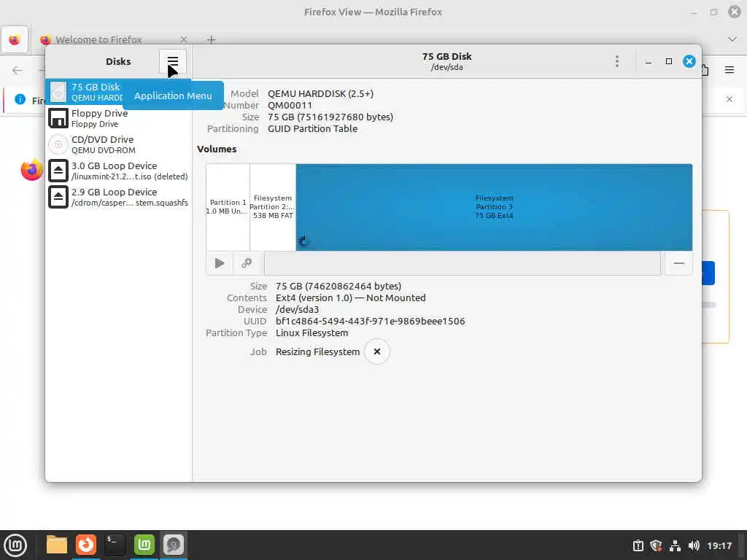Select the CD/DVD Drive entry
The width and height of the screenshot is (747, 560).
118,144
